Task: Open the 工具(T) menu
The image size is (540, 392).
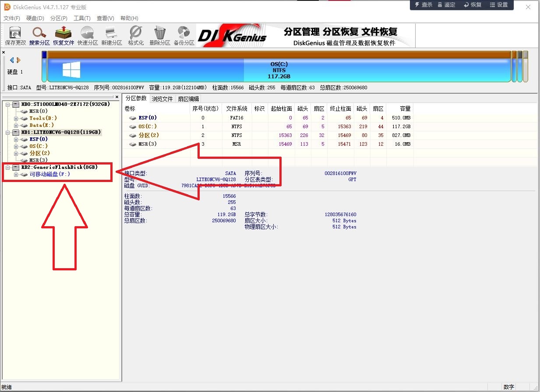Action: [x=82, y=18]
